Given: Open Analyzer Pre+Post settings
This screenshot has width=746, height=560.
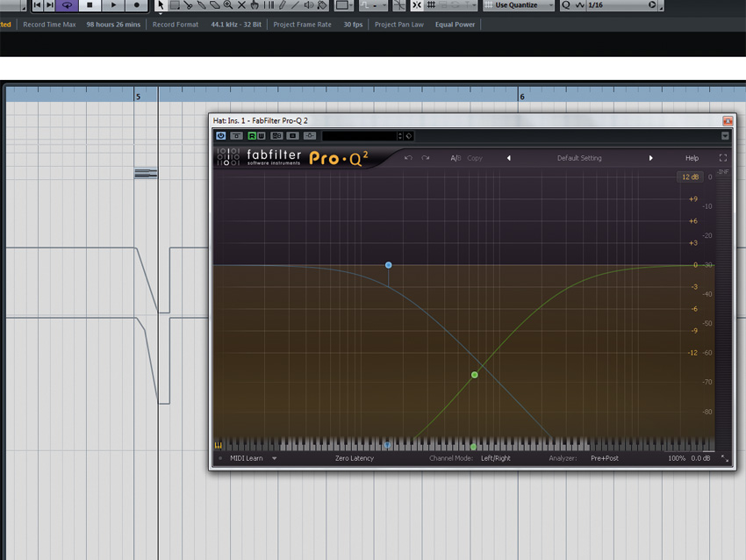Looking at the screenshot, I should tap(605, 458).
